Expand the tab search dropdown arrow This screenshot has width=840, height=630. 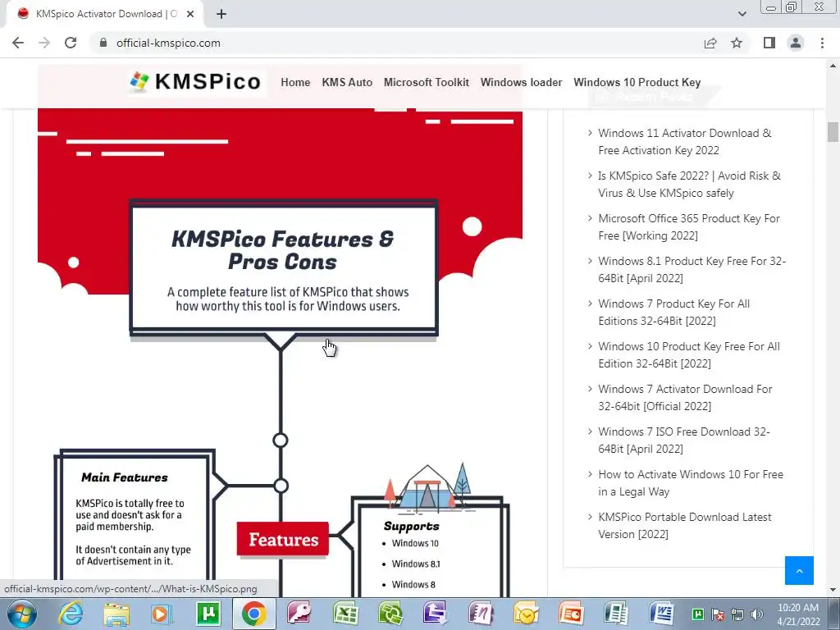click(742, 14)
